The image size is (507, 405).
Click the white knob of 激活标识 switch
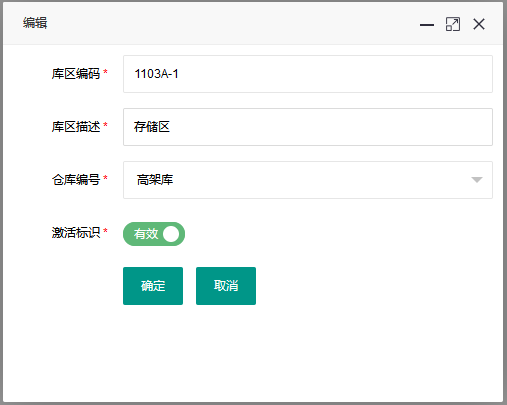[171, 234]
